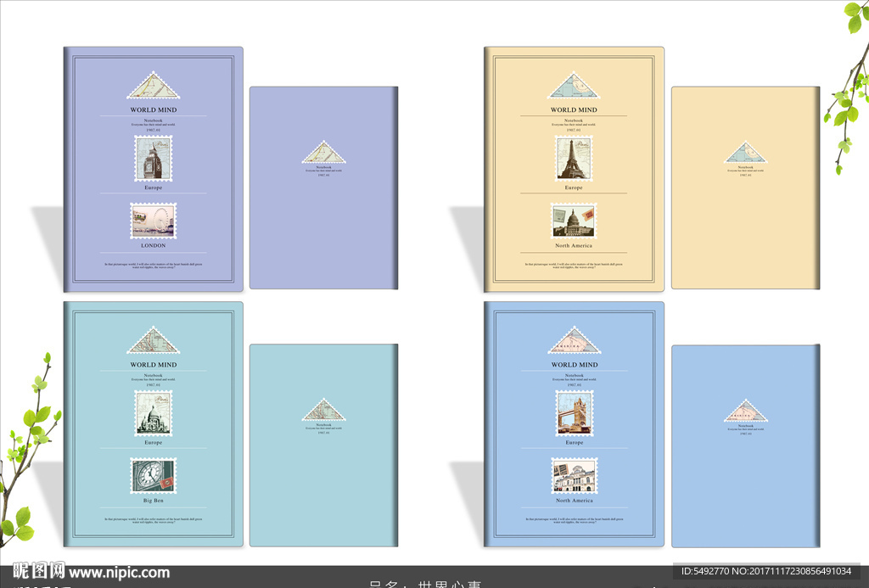Click the Big Ben tower stamp on purple cover
The height and width of the screenshot is (588, 869).
point(153,159)
